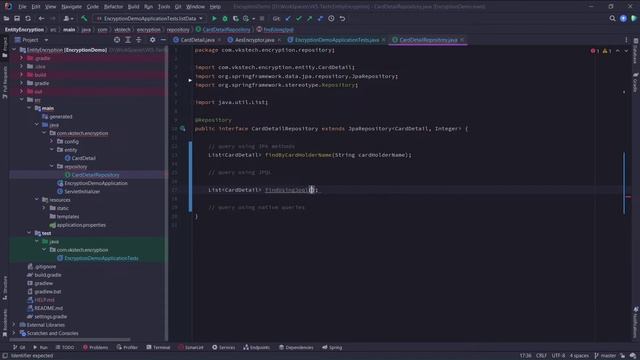Expand the static resources folder
This screenshot has height=360, width=640.
pyautogui.click(x=44, y=208)
